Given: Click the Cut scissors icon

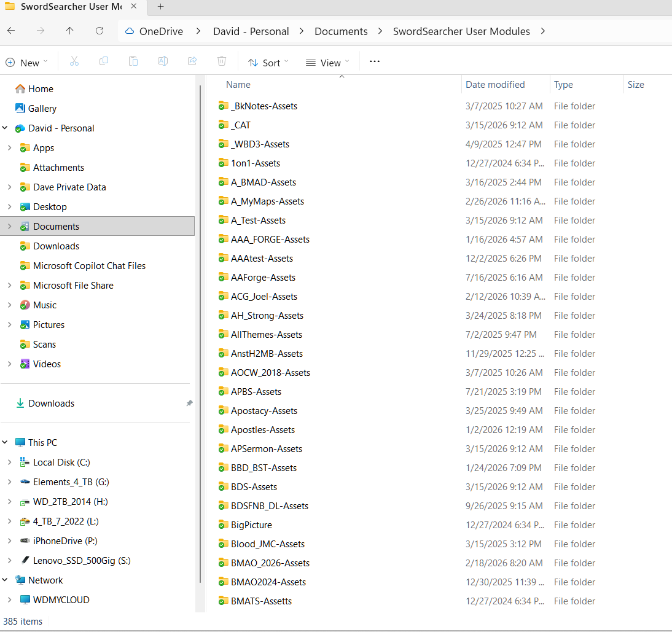Looking at the screenshot, I should [x=74, y=61].
